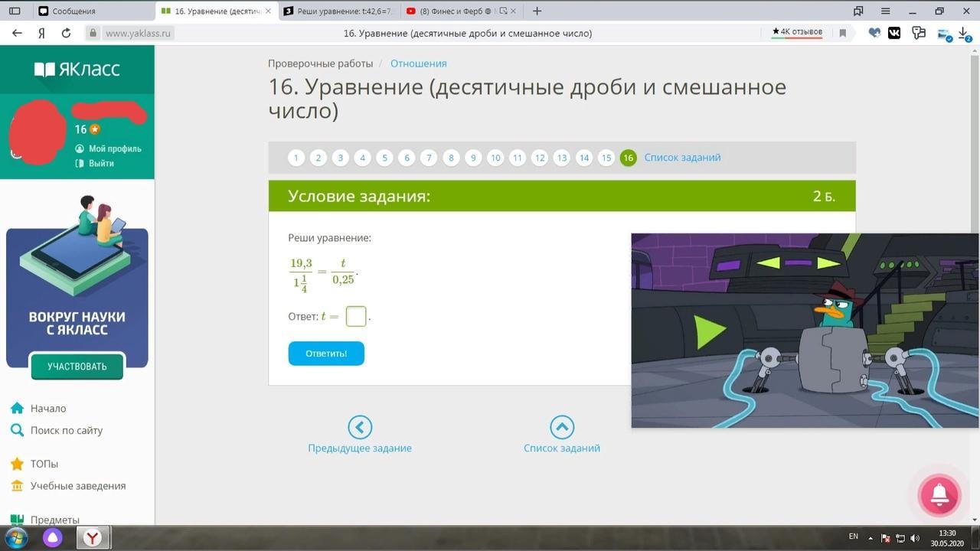The image size is (980, 551).
Task: Switch to 'Реши уравнение: t:42,6=7' tab
Action: [x=337, y=11]
